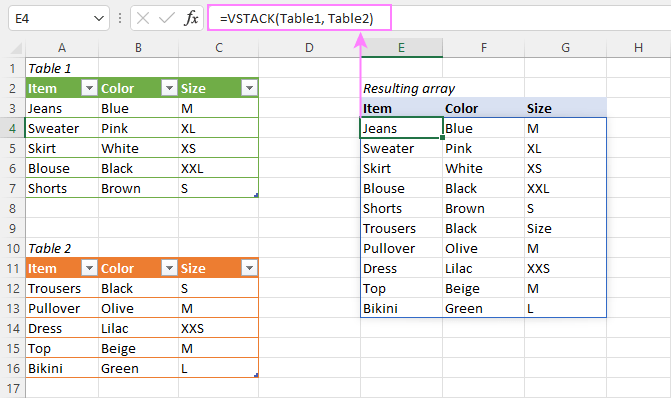Image resolution: width=671 pixels, height=398 pixels.
Task: Open Table 2 Item filter dropdown
Action: (89, 268)
